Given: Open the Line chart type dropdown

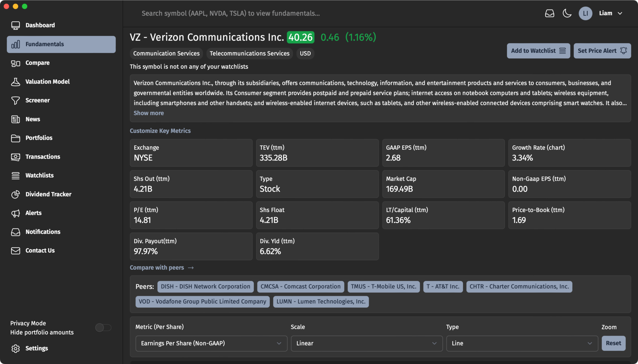Looking at the screenshot, I should coord(522,343).
